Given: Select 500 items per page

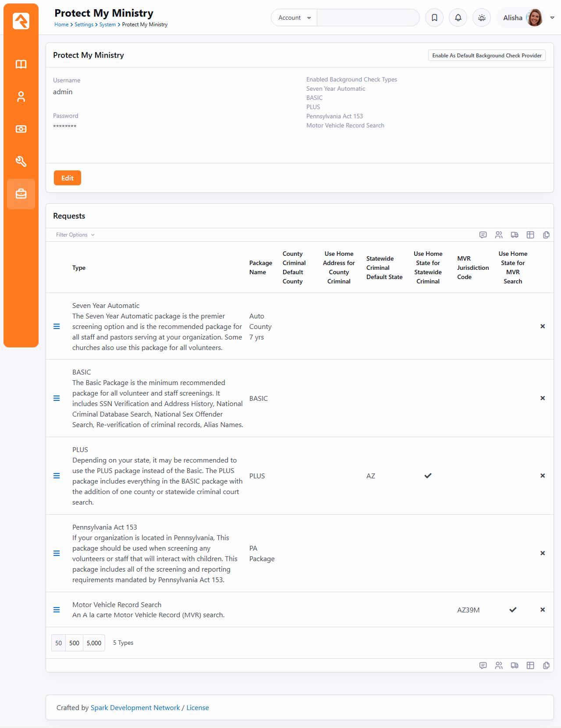Looking at the screenshot, I should pos(75,643).
